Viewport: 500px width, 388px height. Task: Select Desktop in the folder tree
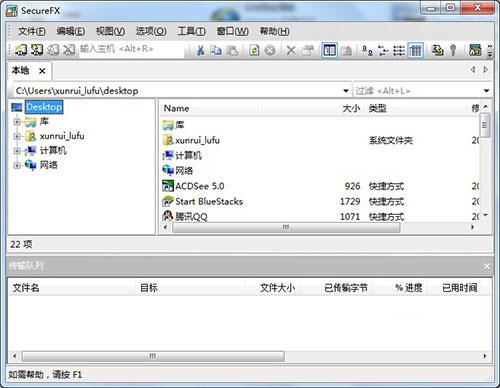click(44, 107)
